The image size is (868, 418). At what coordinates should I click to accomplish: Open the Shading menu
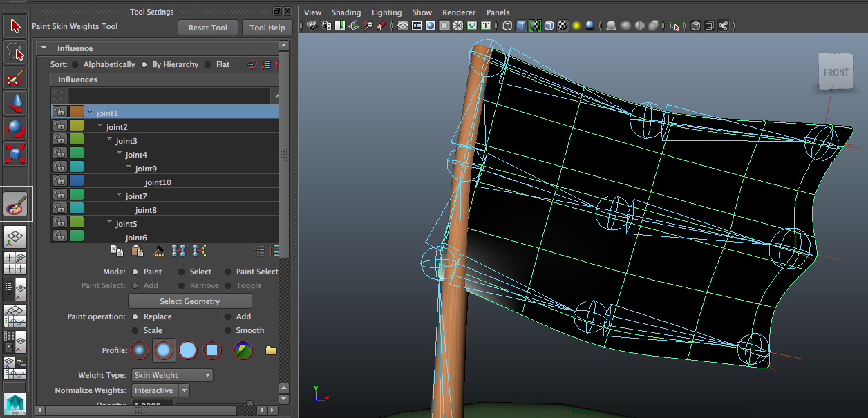pos(346,12)
